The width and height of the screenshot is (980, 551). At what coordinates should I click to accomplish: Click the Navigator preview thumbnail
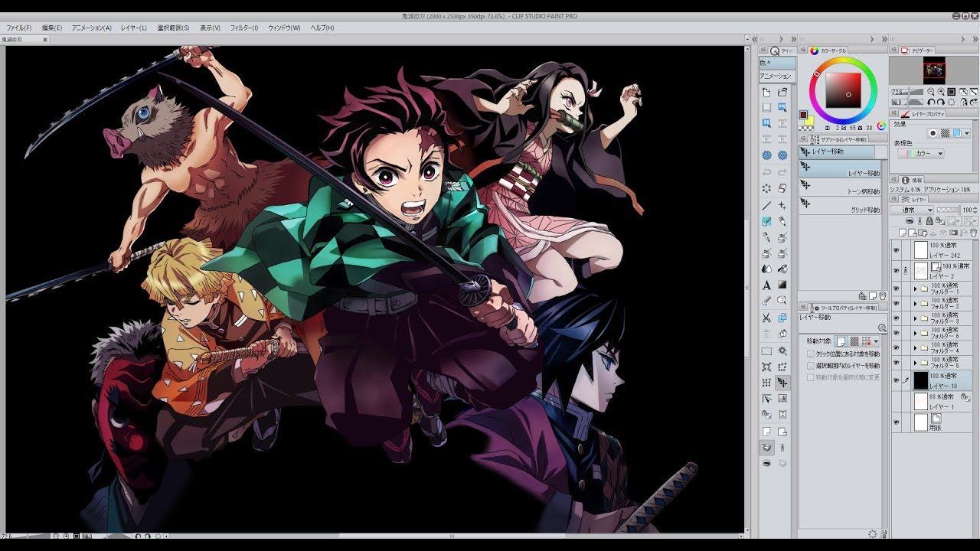(x=934, y=71)
